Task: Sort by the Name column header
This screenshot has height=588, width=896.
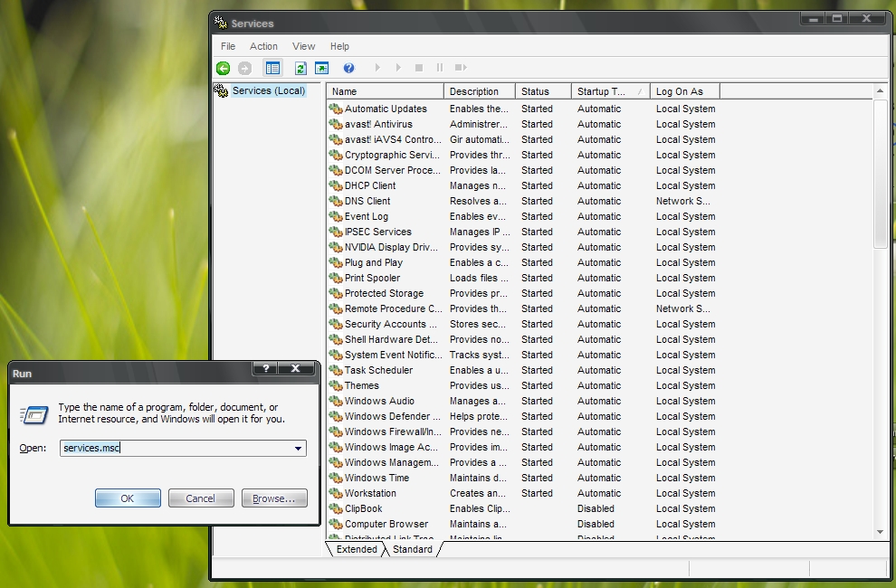Action: pyautogui.click(x=386, y=91)
